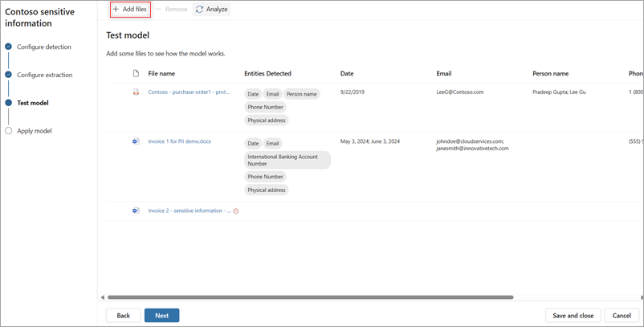This screenshot has height=327, width=644.
Task: Open Invoice 2 - sensitive information file link
Action: pos(189,211)
